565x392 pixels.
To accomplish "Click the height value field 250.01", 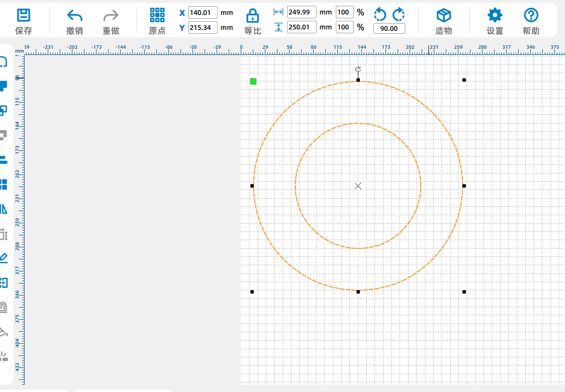I will 302,27.
